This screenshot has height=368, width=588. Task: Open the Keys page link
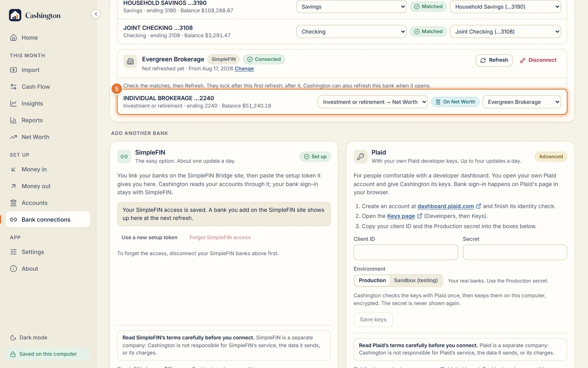(404, 216)
